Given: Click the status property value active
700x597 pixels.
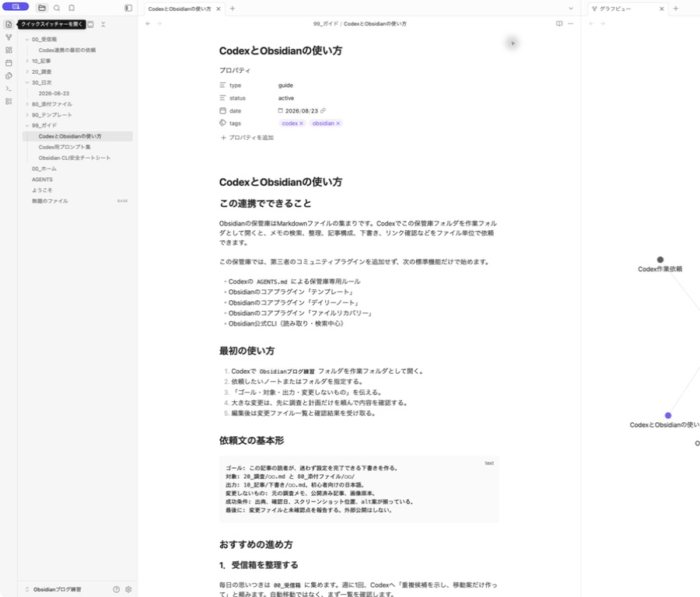Looking at the screenshot, I should (x=286, y=98).
